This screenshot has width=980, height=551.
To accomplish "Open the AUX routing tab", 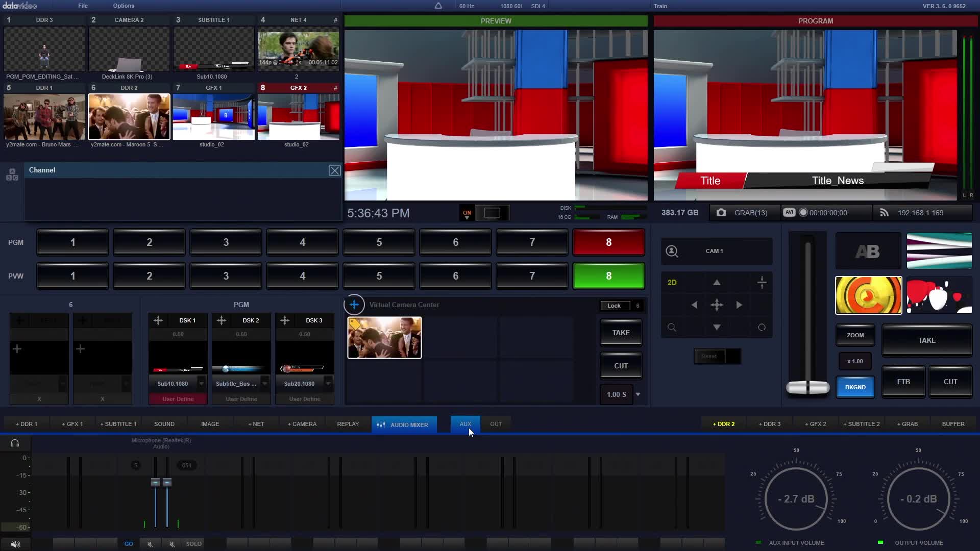I will (x=466, y=424).
